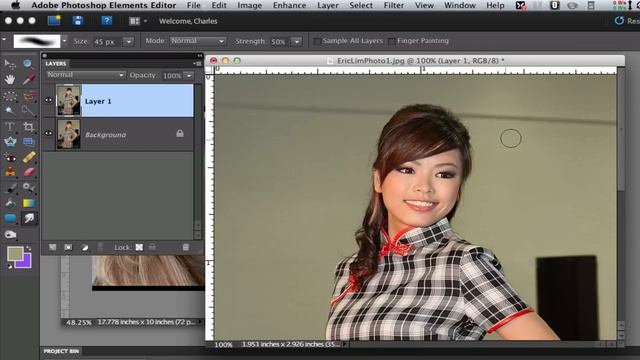The image size is (640, 360).
Task: Open the Layer menu
Action: click(328, 5)
